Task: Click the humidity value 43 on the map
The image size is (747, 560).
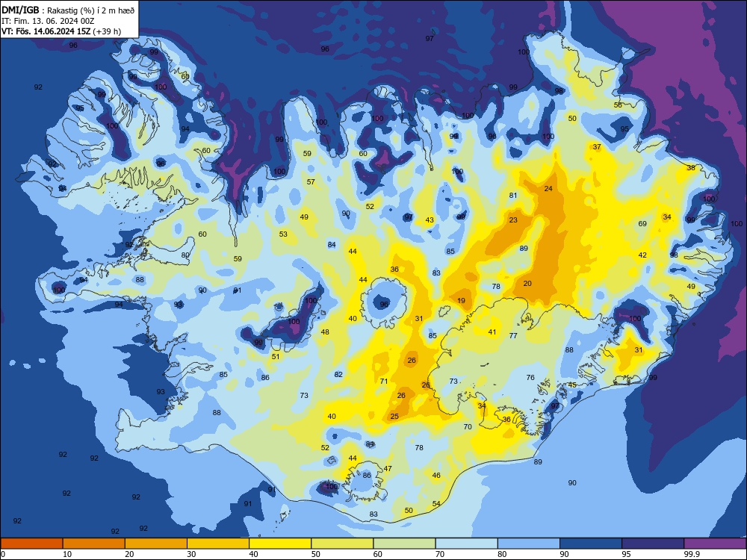Action: pos(430,220)
